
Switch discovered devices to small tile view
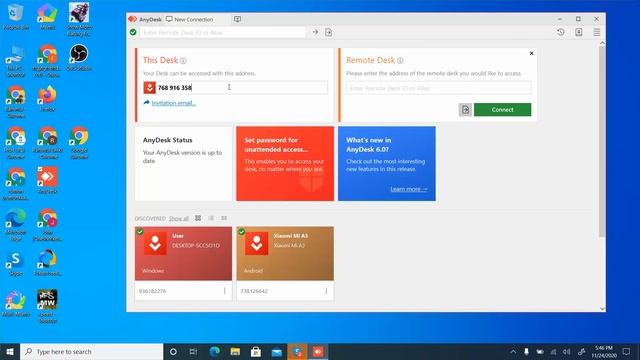(224, 218)
